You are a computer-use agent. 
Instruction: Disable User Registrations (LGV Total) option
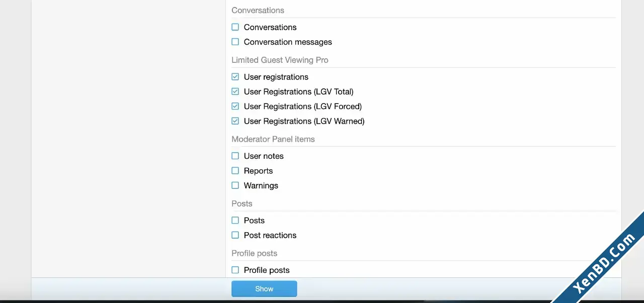[235, 91]
